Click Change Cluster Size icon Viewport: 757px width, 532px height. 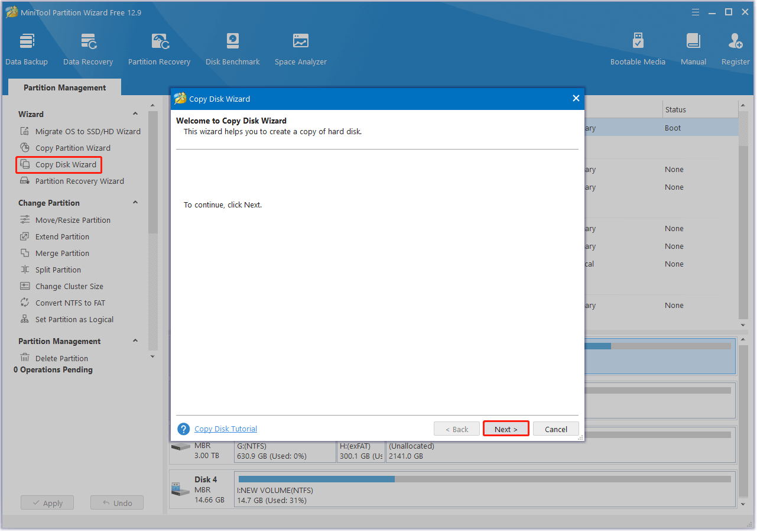pyautogui.click(x=25, y=286)
